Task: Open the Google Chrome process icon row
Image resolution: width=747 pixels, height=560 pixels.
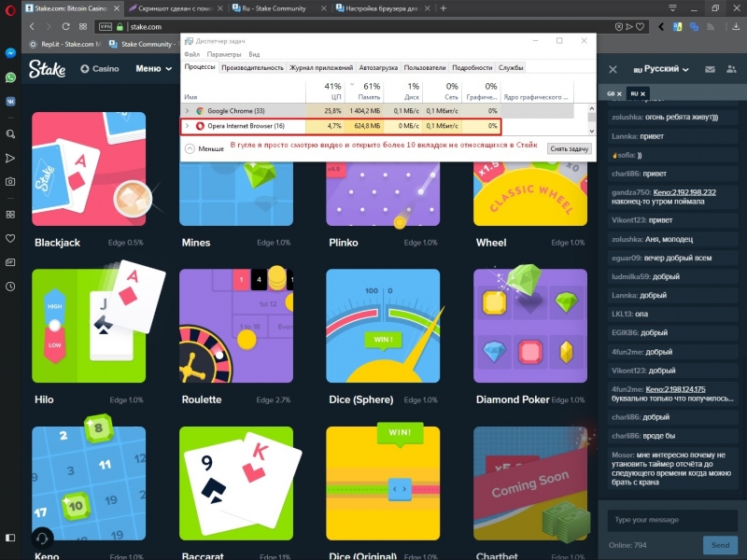Action: point(200,111)
